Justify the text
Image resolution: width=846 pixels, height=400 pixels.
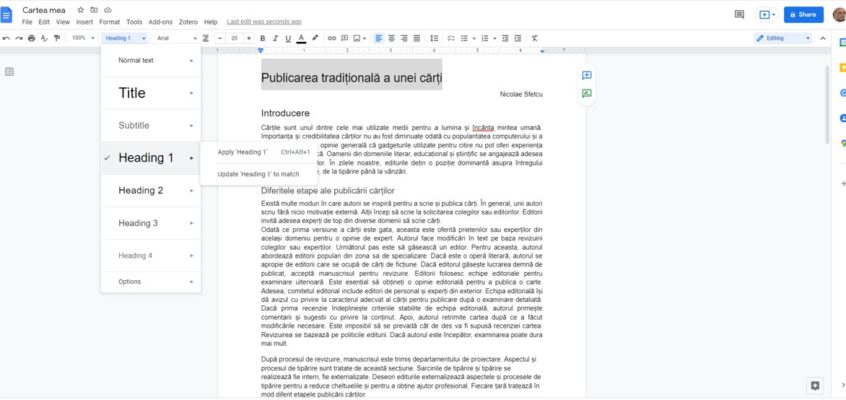[x=417, y=38]
